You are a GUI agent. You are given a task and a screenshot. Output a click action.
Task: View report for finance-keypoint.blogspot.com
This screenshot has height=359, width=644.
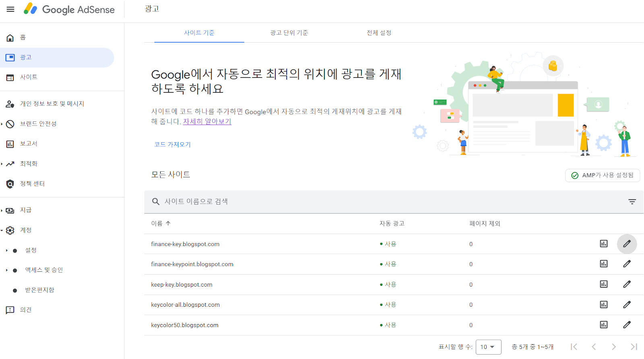(x=604, y=264)
